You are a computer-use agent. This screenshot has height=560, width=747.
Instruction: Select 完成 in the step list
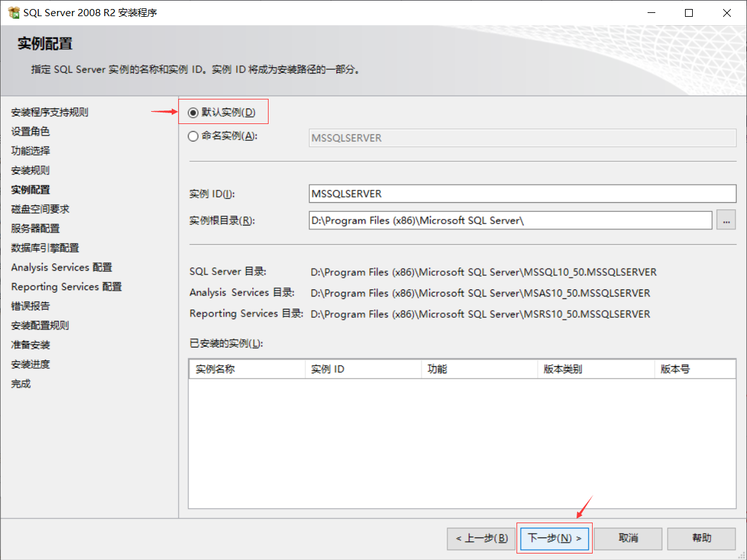tap(21, 384)
